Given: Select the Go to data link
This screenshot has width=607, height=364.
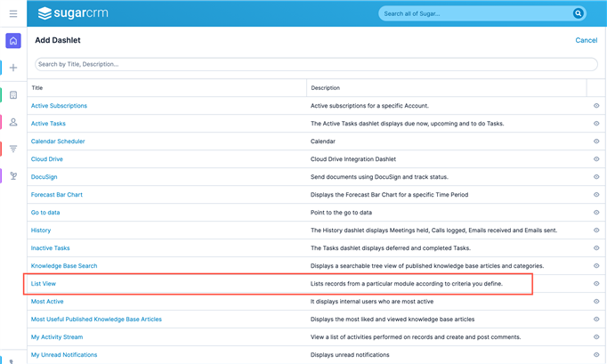Looking at the screenshot, I should point(45,213).
